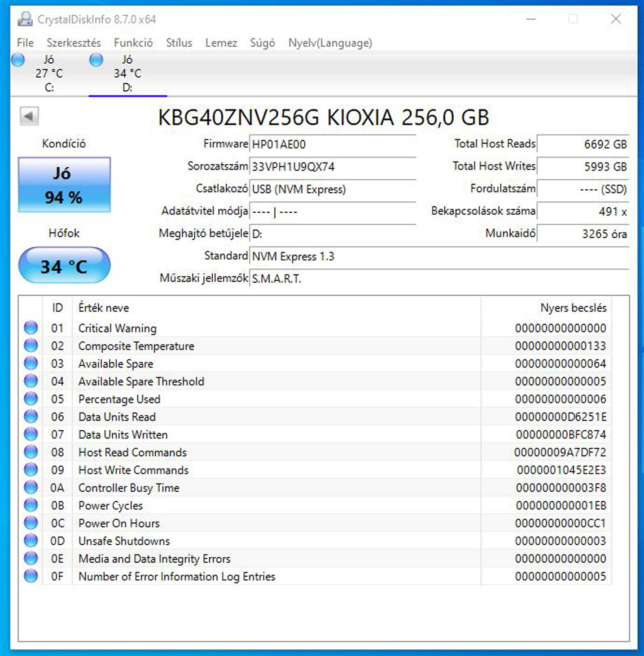Click the Nyers becslés column header
Viewport: 644px width, 656px height.
[x=546, y=308]
